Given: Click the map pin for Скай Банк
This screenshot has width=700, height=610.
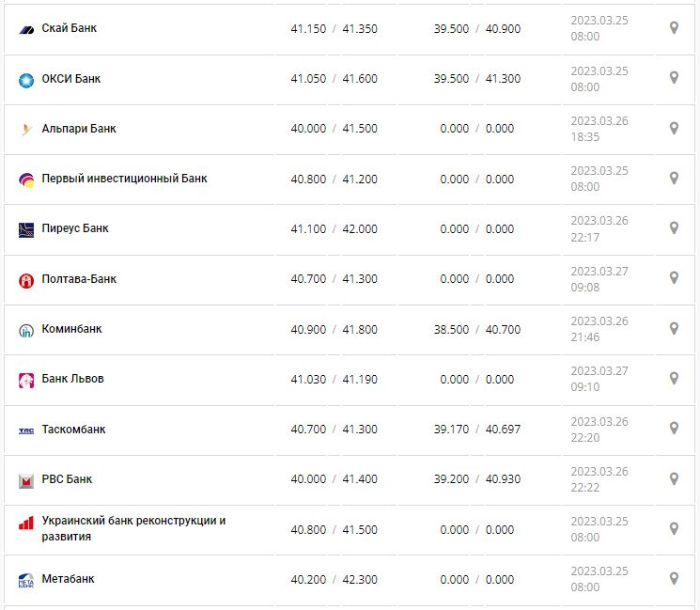Looking at the screenshot, I should (674, 28).
